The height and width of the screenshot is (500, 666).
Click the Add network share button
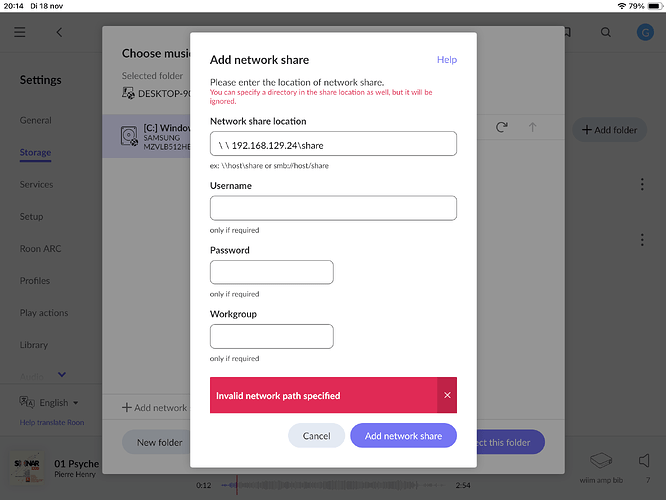pyautogui.click(x=403, y=436)
